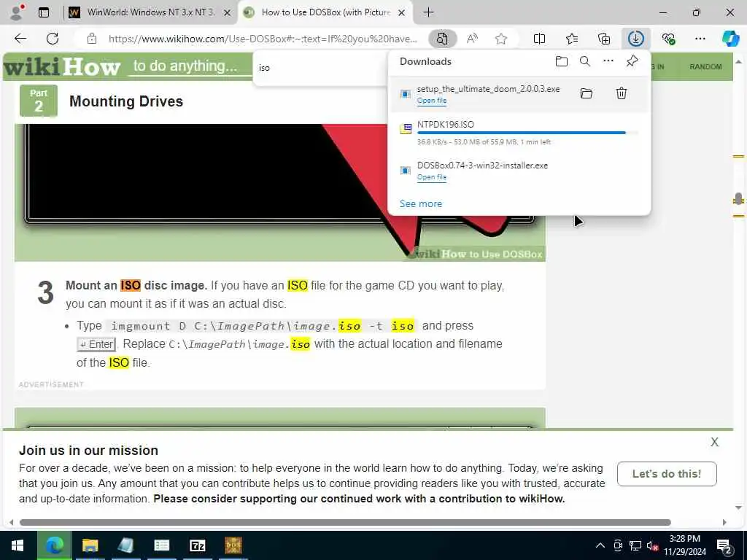
Task: Open RANDOM article in wikiHow header
Action: coord(705,66)
